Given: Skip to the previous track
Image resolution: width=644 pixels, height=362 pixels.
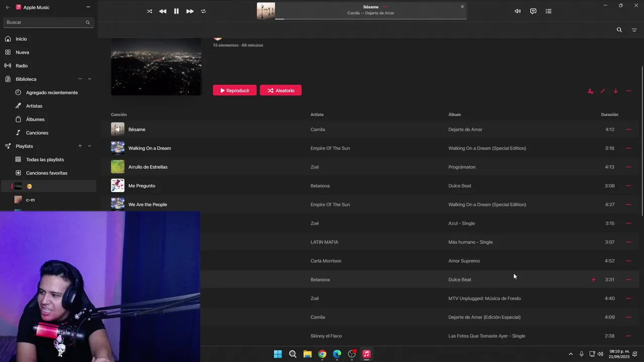Looking at the screenshot, I should (163, 11).
